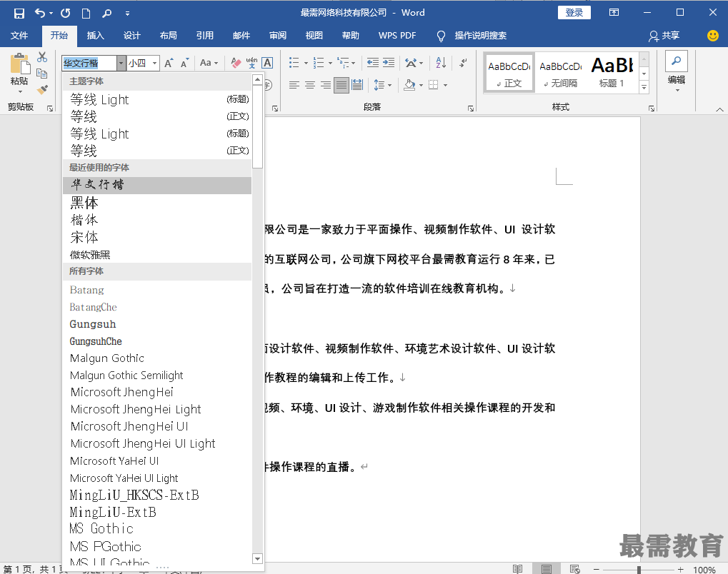
Task: Save the document using the floppy disk icon
Action: coord(19,14)
